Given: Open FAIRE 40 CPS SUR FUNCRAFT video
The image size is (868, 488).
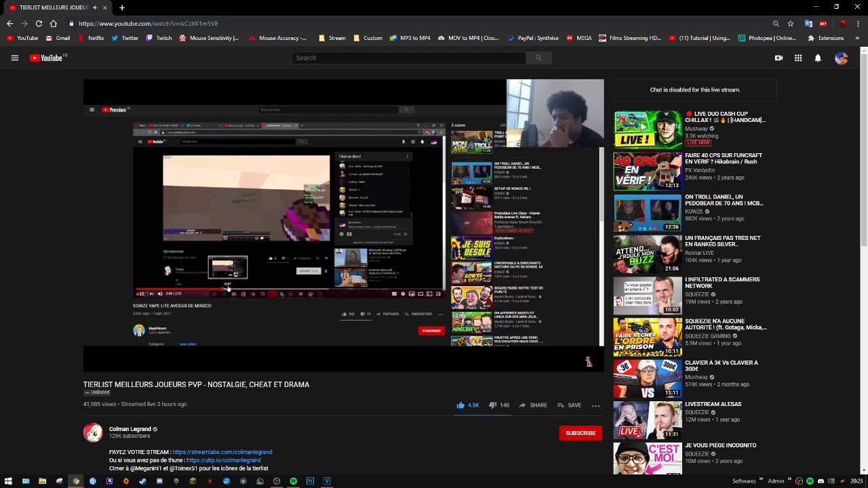Looking at the screenshot, I should point(724,159).
